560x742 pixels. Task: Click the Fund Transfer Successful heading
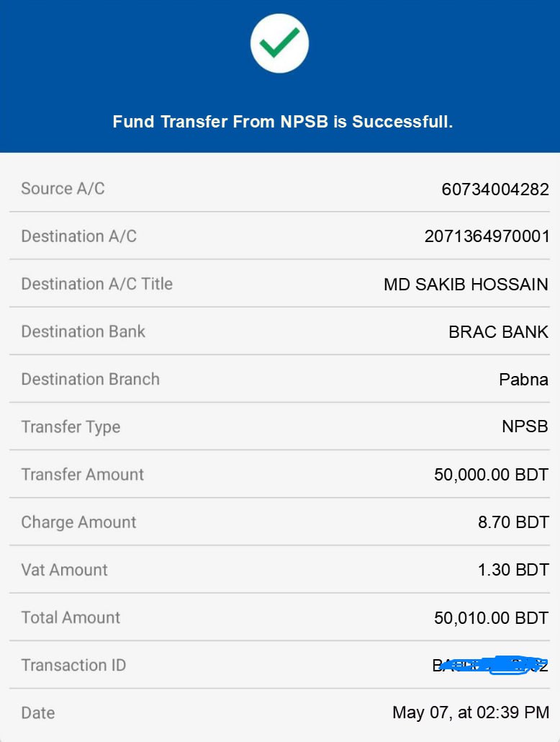click(x=282, y=122)
